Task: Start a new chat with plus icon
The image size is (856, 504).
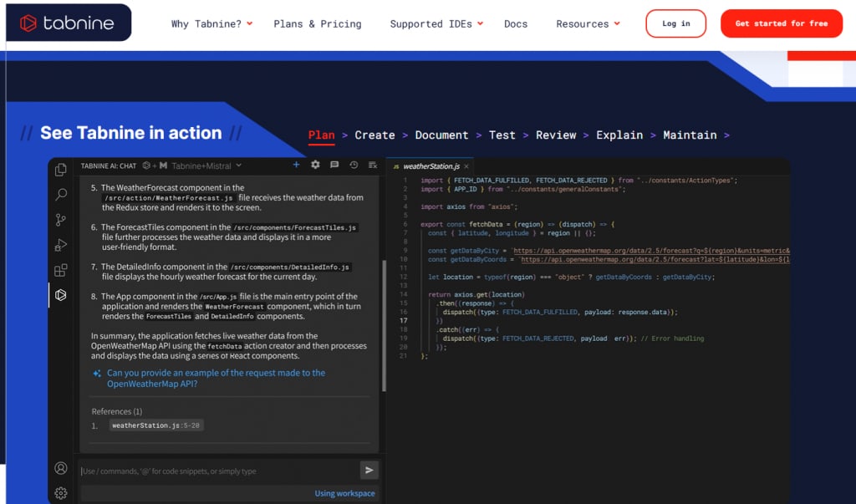Action: tap(296, 165)
